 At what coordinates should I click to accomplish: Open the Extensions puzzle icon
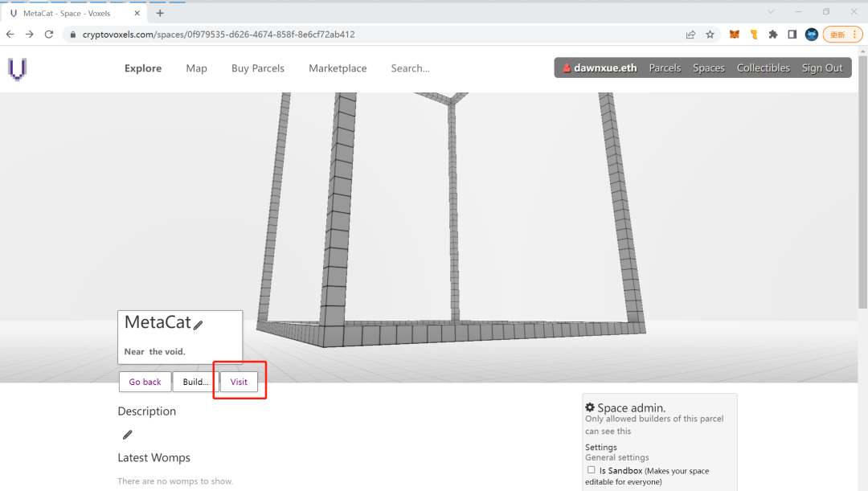(773, 35)
